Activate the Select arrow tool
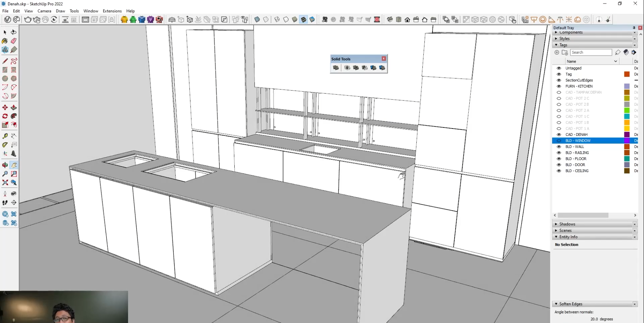Viewport: 644px width, 323px height. pos(5,32)
